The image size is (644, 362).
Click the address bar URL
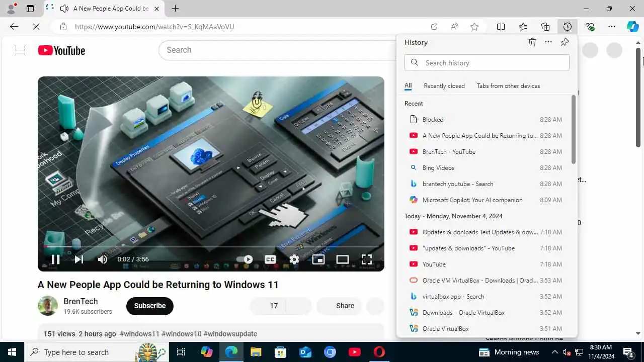click(x=154, y=27)
